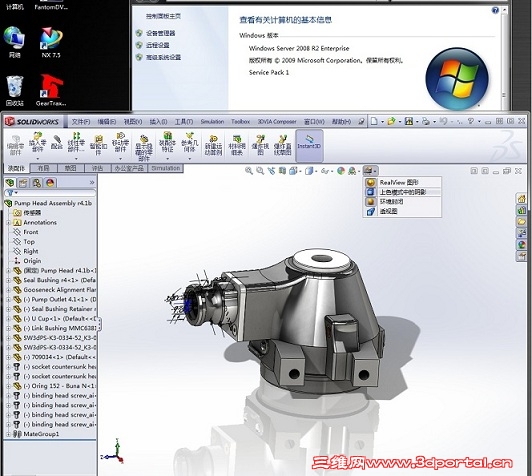Click the Apply Scene icon in heads-up toolbar

(352, 171)
